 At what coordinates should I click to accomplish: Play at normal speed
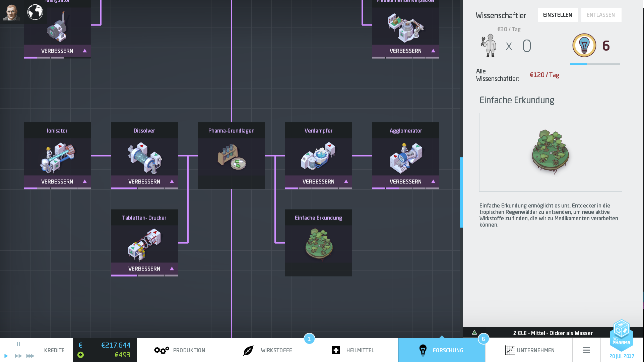click(6, 356)
